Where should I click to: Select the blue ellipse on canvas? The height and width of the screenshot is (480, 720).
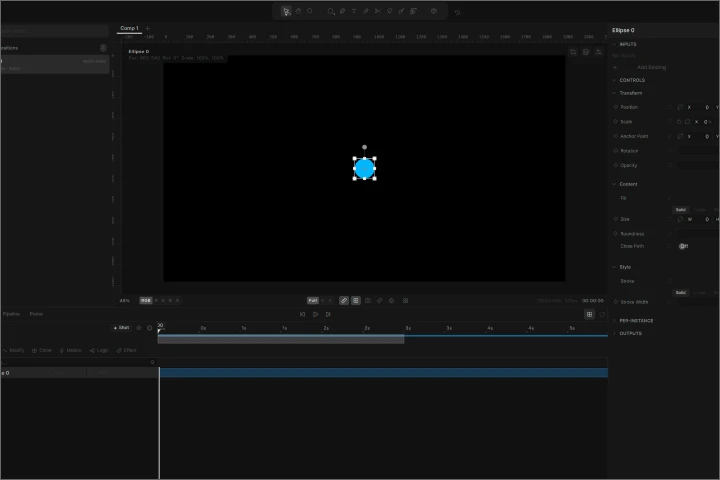(x=364, y=168)
